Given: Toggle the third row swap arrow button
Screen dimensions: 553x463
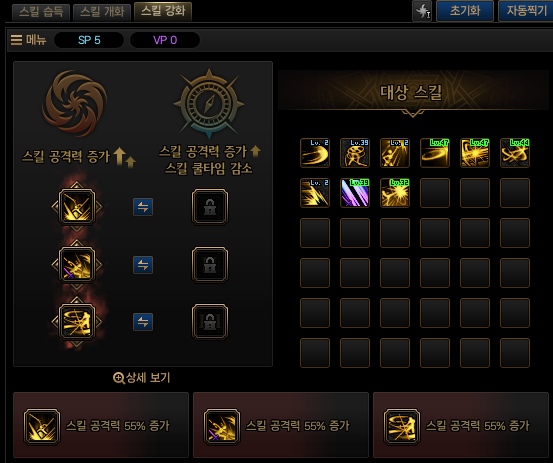Looking at the screenshot, I should (143, 322).
